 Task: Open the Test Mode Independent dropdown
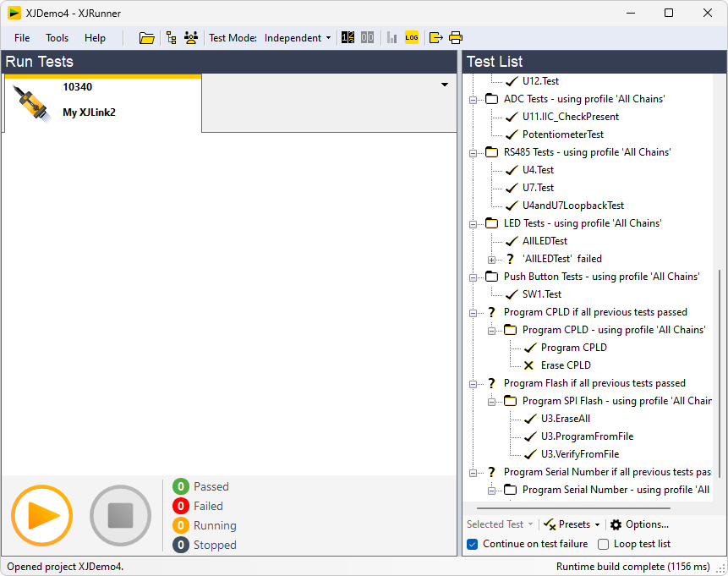coord(298,38)
